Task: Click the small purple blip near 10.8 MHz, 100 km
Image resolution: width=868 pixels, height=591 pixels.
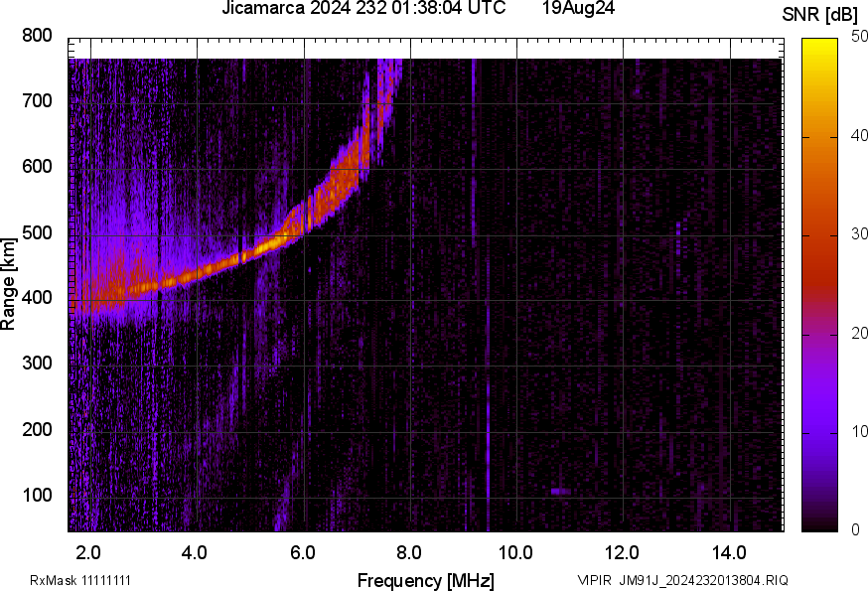Action: [560, 491]
